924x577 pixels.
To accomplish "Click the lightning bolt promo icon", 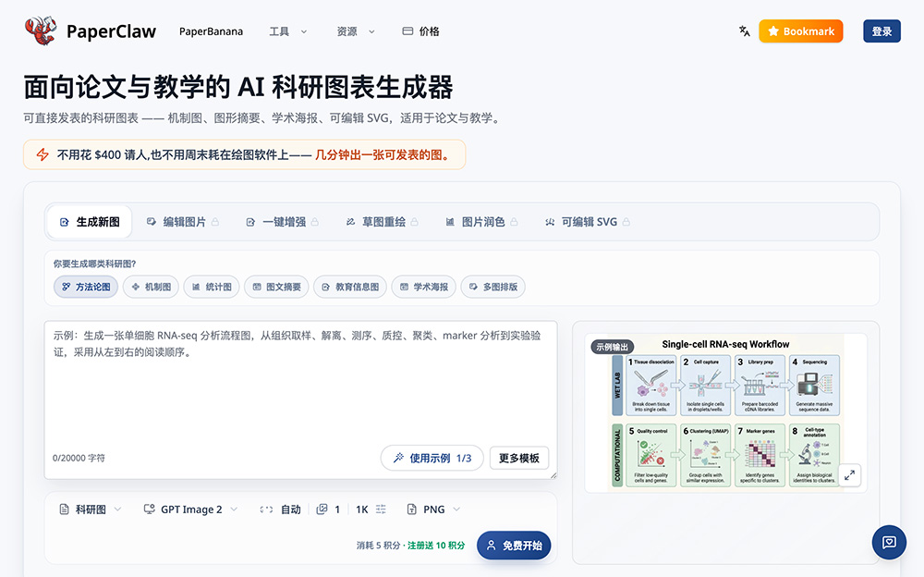I will click(43, 154).
